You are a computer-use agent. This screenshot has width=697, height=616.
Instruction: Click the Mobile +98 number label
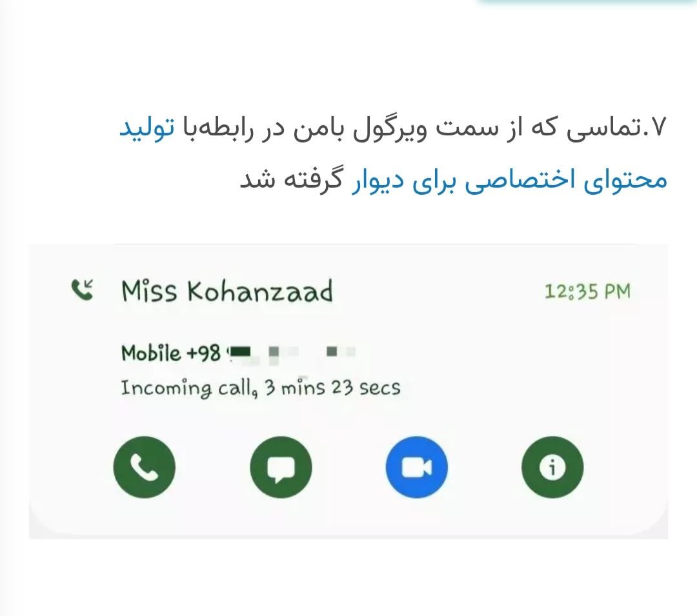click(170, 353)
